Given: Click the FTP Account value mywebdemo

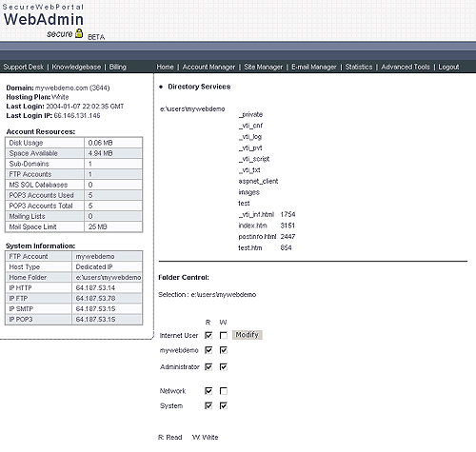Looking at the screenshot, I should click(x=95, y=256).
